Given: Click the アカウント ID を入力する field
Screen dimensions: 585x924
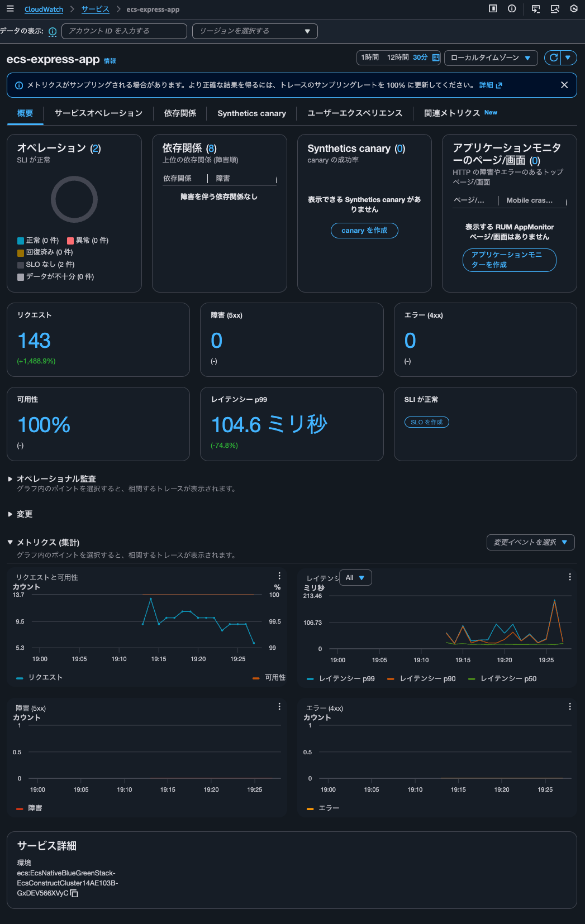Looking at the screenshot, I should (x=124, y=31).
